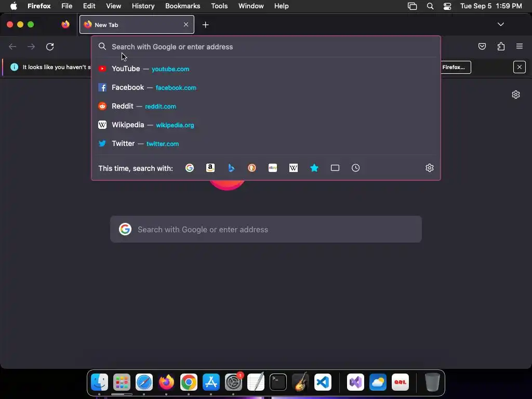Open the Pocket save icon
532x399 pixels.
(x=482, y=46)
